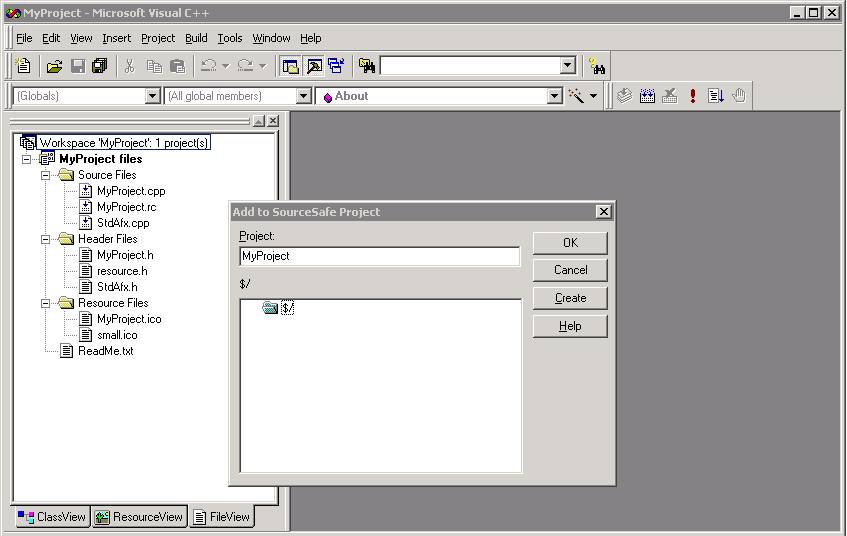This screenshot has height=536, width=847.
Task: Click the Open file folder icon
Action: pyautogui.click(x=54, y=66)
